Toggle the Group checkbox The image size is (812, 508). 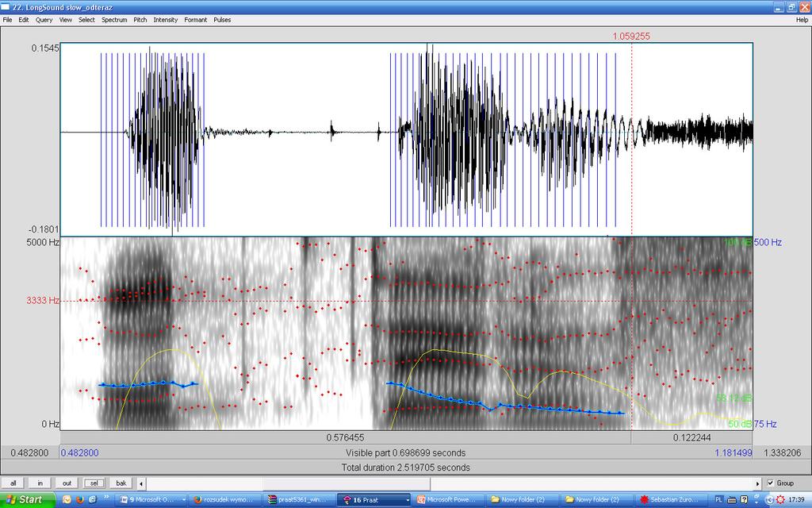pyautogui.click(x=770, y=483)
